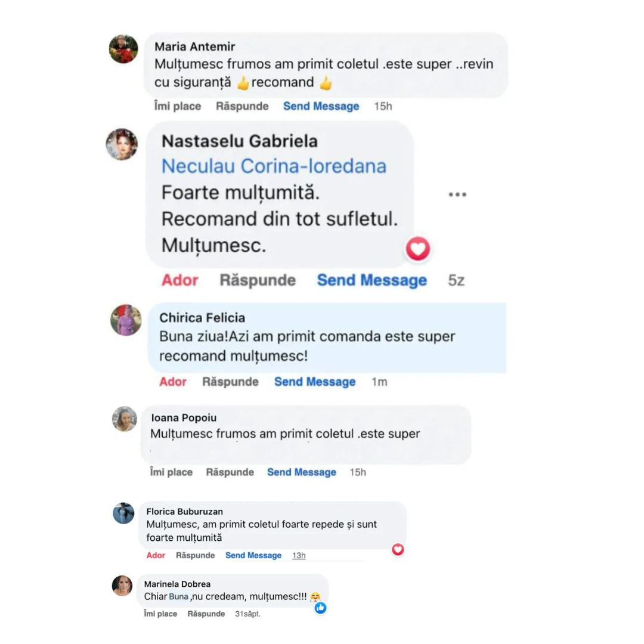
Task: Open three-dot options on Nastaselu Gabriela's comment
Action: click(457, 194)
